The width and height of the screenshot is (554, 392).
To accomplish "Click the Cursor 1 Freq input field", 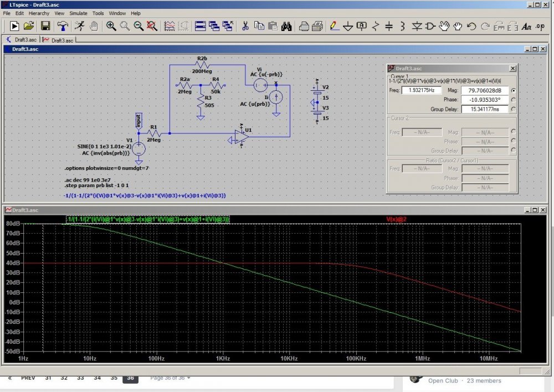I will [x=422, y=90].
